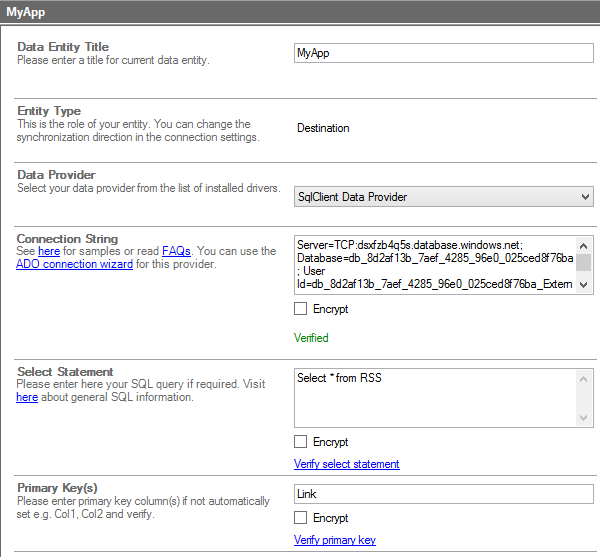Click Select Statement scrollbar down arrow
The width and height of the screenshot is (600, 557).
[584, 418]
